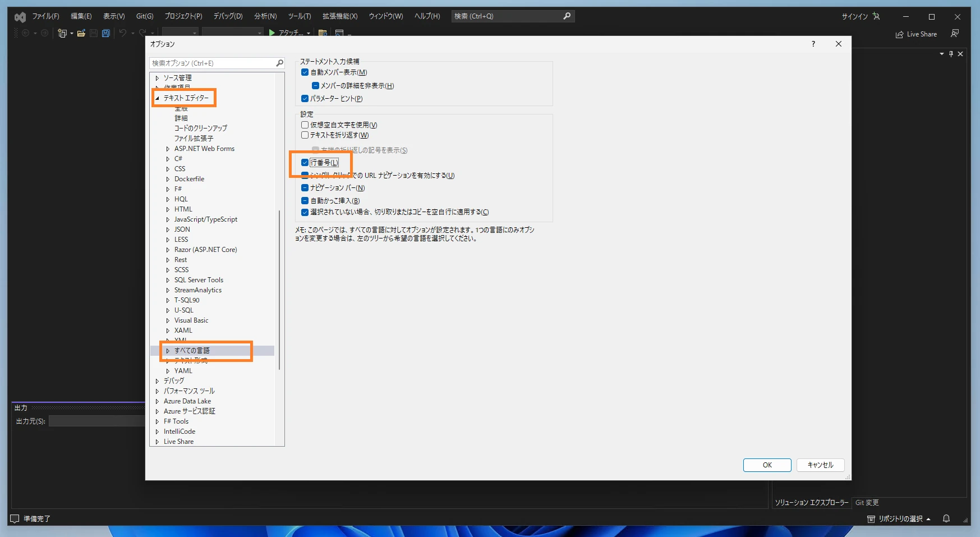980x537 pixels.
Task: Open the ツール(T) menu
Action: click(x=300, y=16)
